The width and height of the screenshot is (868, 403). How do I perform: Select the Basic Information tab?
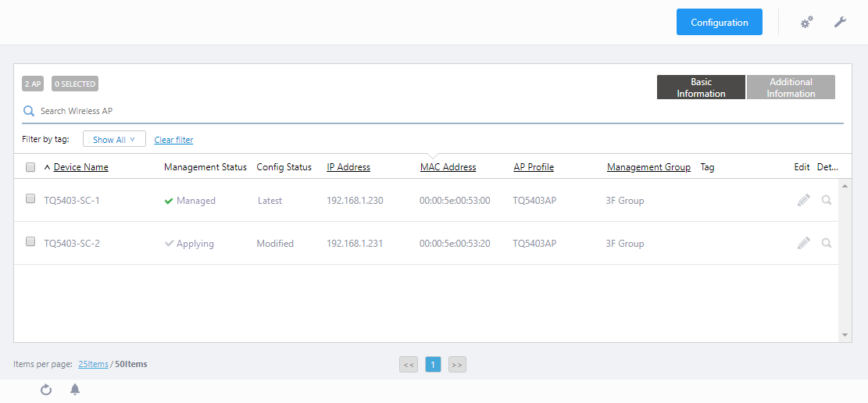(x=701, y=87)
